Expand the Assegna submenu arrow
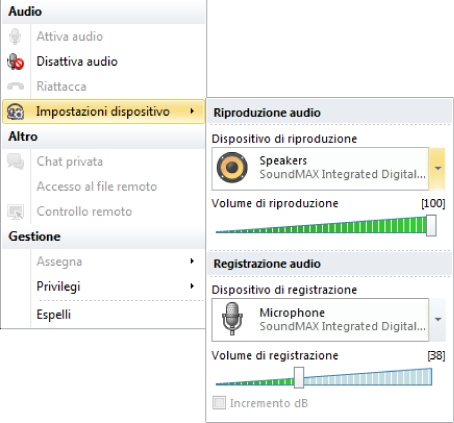The width and height of the screenshot is (454, 423). pyautogui.click(x=192, y=261)
